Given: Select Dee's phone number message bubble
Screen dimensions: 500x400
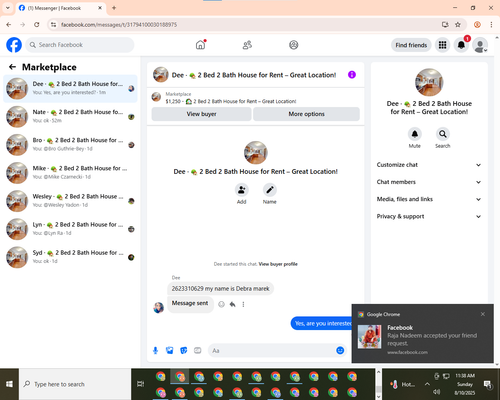Looking at the screenshot, I should 220,288.
